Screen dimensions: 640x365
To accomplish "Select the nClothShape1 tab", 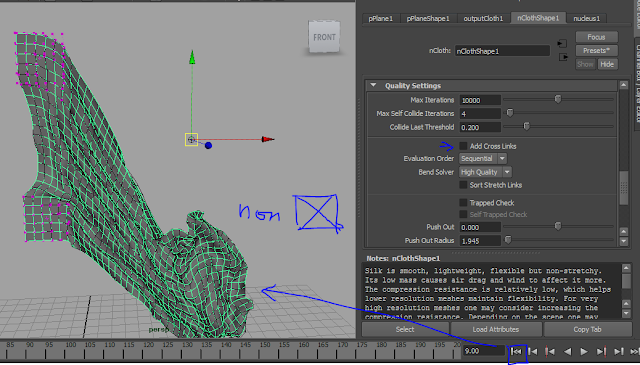I will 538,18.
